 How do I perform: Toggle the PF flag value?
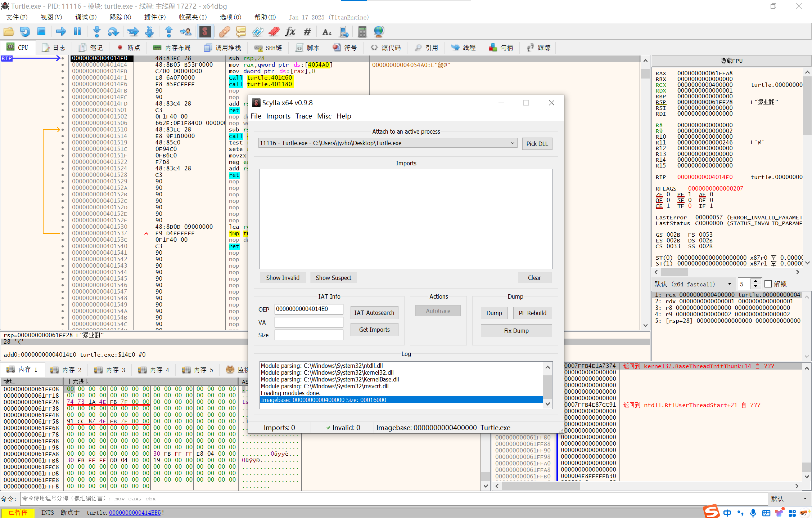[690, 195]
